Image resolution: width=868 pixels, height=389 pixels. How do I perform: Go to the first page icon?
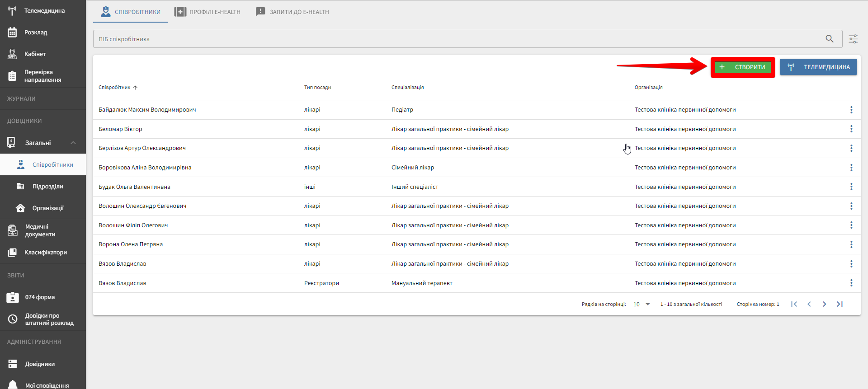(x=794, y=304)
